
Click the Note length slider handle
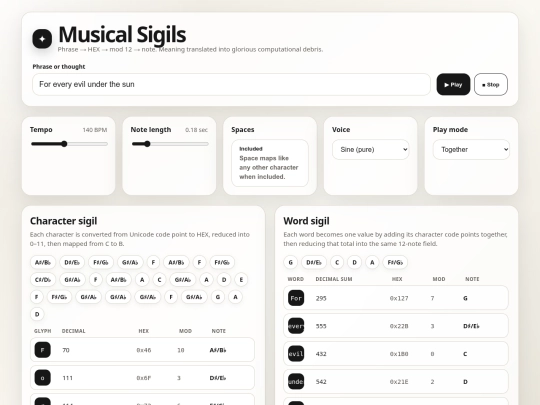click(x=147, y=144)
